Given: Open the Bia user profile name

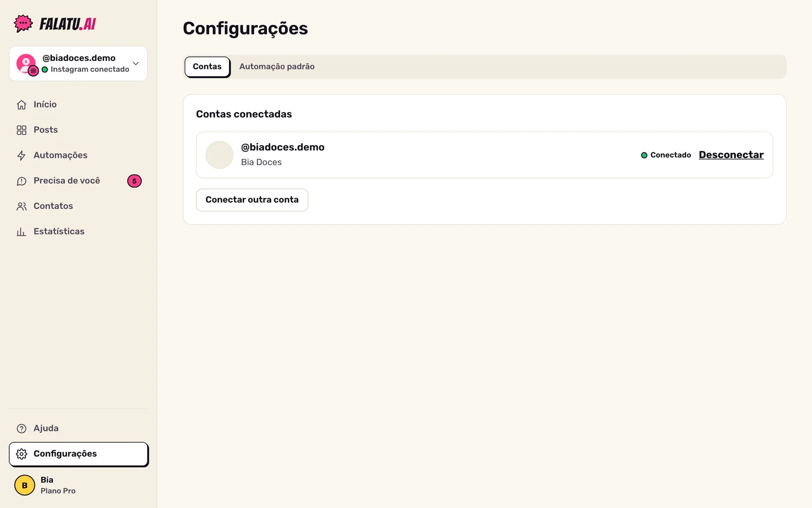Looking at the screenshot, I should click(x=47, y=480).
